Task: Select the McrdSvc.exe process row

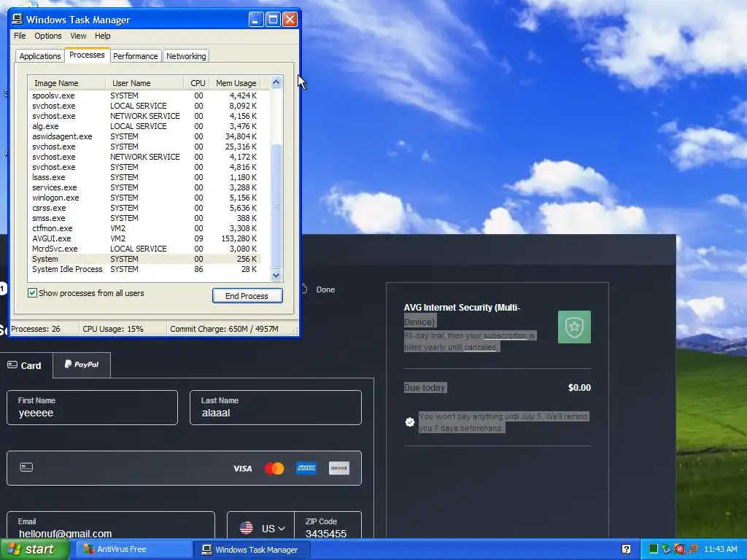Action: (144, 249)
